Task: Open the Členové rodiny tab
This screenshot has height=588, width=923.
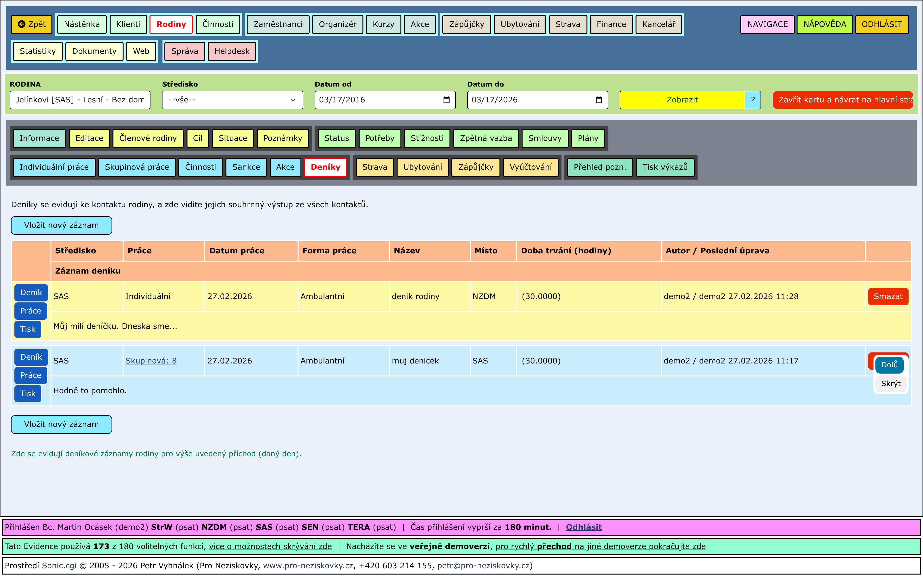Action: (148, 138)
